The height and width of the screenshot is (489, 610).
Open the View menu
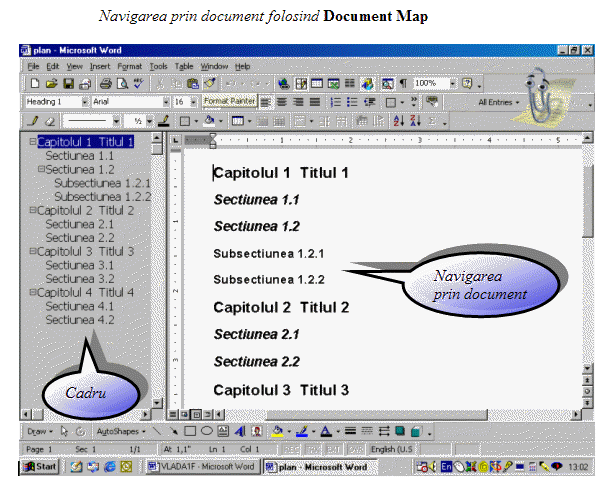point(74,67)
